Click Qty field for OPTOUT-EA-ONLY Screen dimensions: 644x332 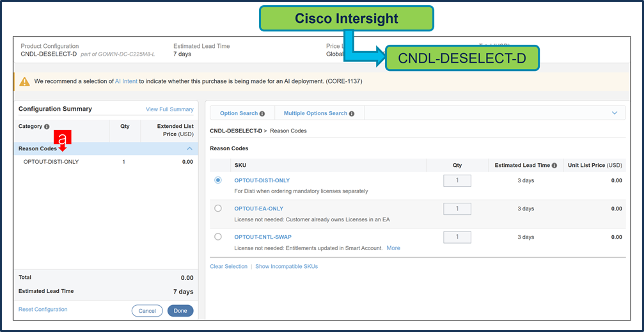457,209
